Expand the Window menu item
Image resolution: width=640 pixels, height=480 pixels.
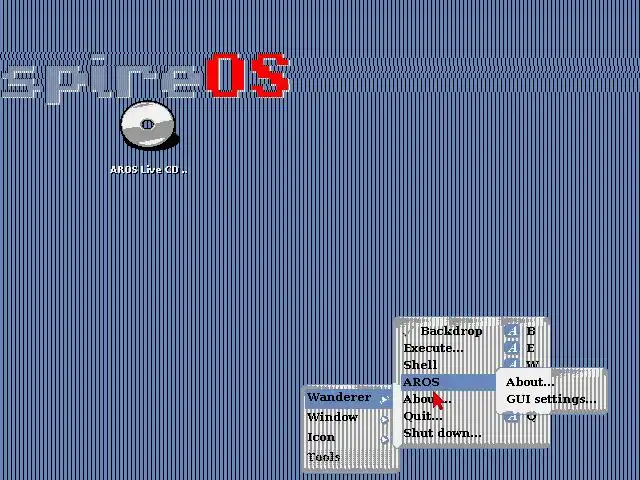[x=349, y=417]
